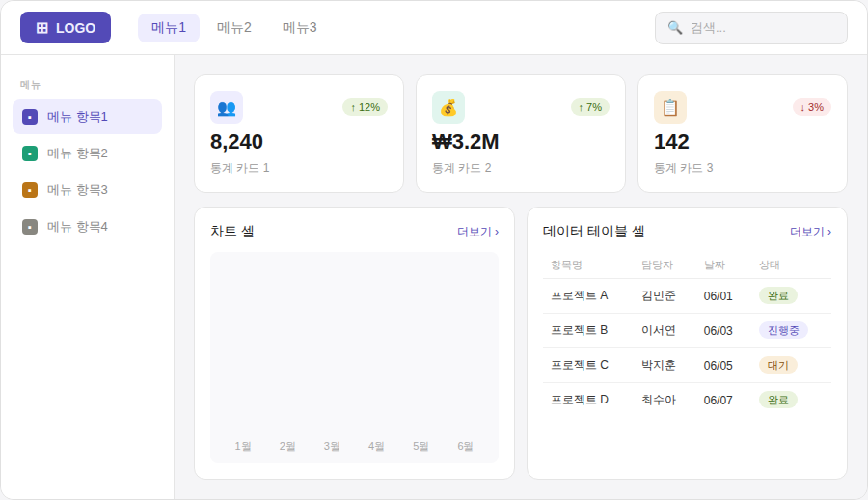Click the LOGO button
The width and height of the screenshot is (868, 500).
point(66,28)
